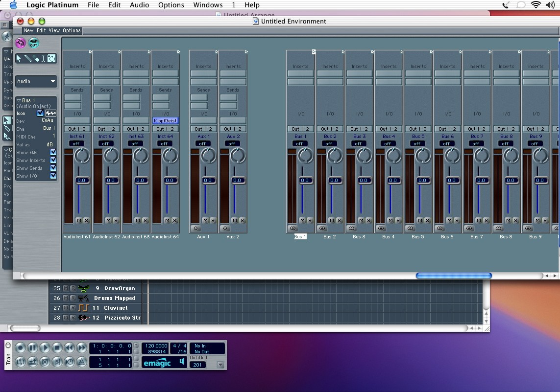
Task: Click stereo link icon on Bus 1
Action: [293, 228]
